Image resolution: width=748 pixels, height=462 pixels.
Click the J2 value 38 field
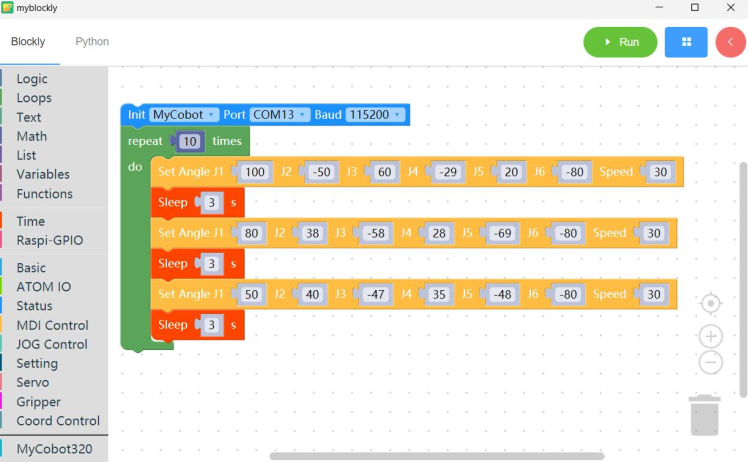[312, 233]
